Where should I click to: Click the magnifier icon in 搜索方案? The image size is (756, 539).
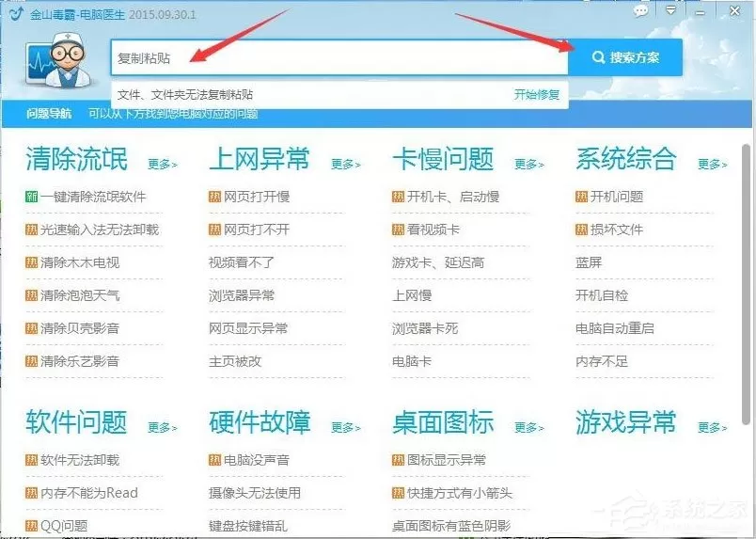coord(598,57)
